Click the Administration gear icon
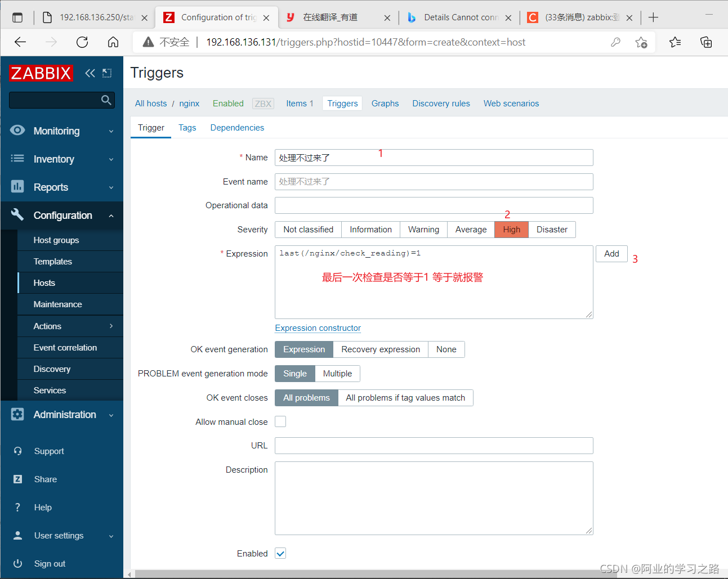 17,415
